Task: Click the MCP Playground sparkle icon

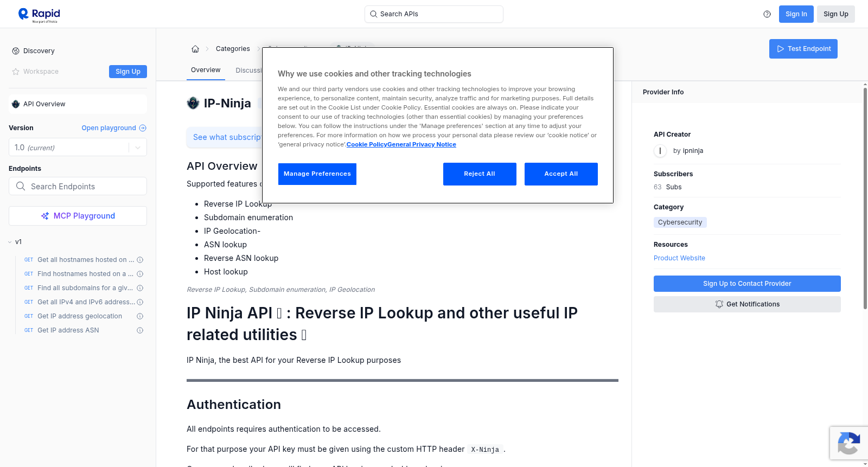Action: [x=45, y=216]
